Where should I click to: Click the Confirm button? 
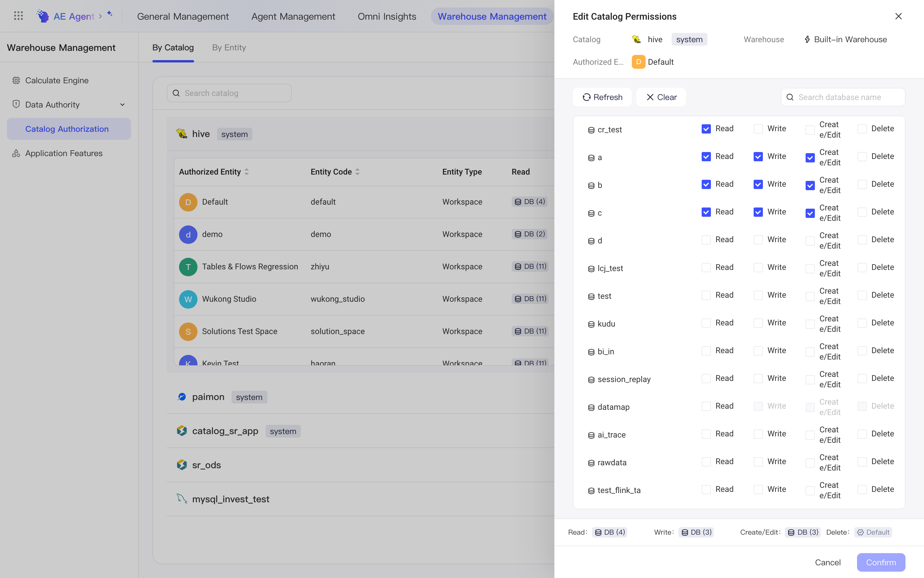(881, 562)
